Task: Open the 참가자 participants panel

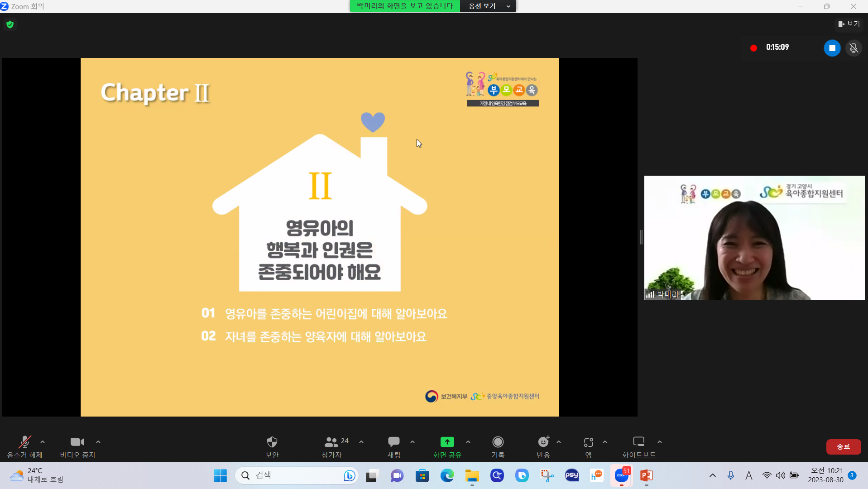Action: pos(332,447)
